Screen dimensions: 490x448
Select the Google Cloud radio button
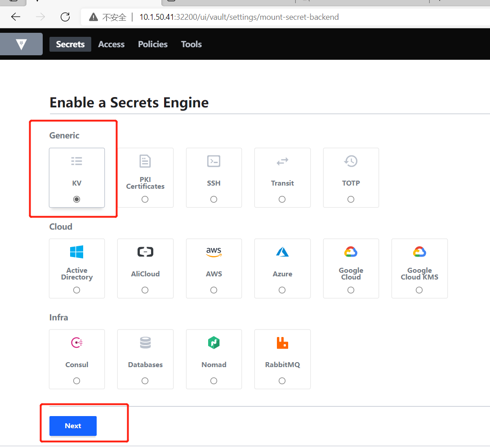point(351,290)
